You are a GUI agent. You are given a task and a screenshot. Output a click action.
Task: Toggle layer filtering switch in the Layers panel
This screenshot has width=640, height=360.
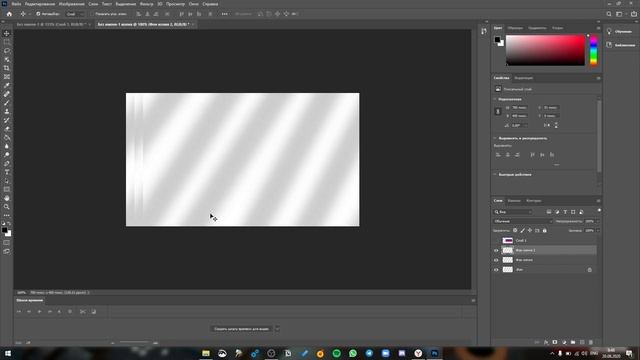tap(599, 211)
